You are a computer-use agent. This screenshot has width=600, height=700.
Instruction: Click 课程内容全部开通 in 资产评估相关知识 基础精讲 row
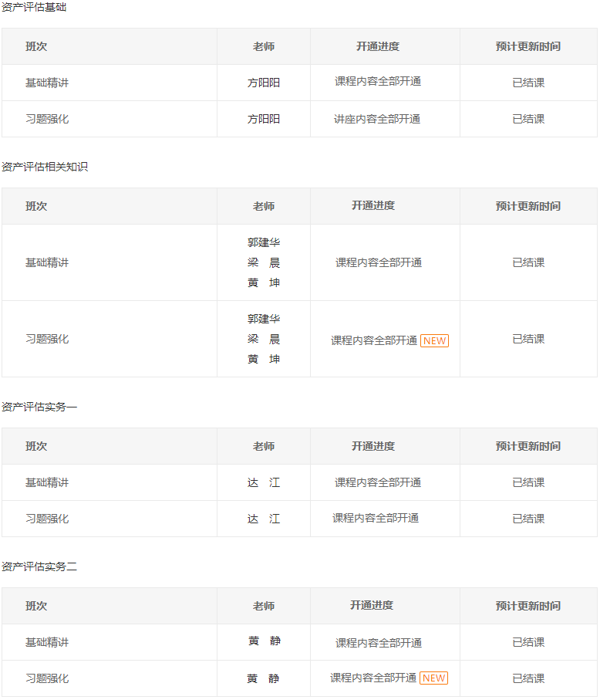coord(379,262)
